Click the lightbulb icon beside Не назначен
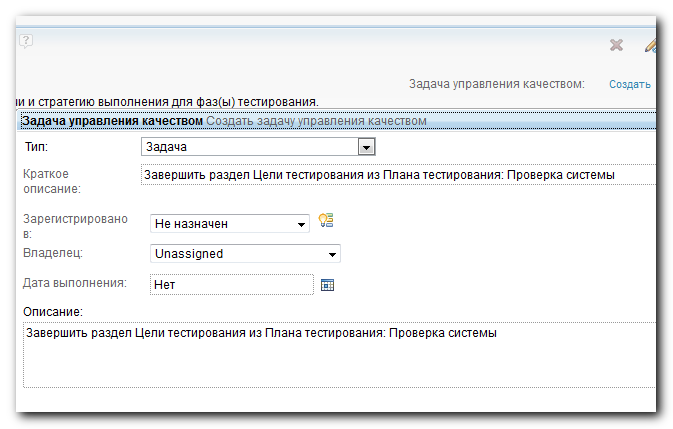 point(326,220)
